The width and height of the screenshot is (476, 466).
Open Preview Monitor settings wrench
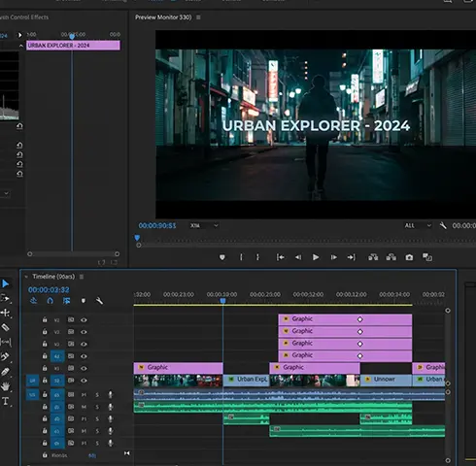(x=443, y=225)
